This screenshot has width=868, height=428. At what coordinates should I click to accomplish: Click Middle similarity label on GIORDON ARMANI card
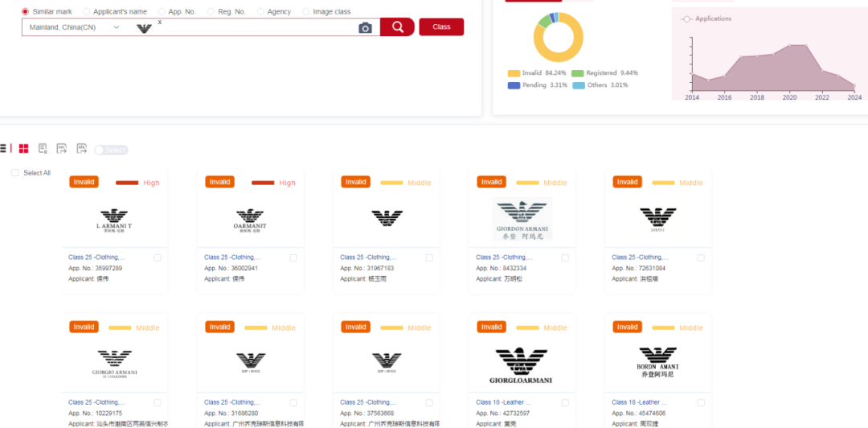[x=555, y=183]
